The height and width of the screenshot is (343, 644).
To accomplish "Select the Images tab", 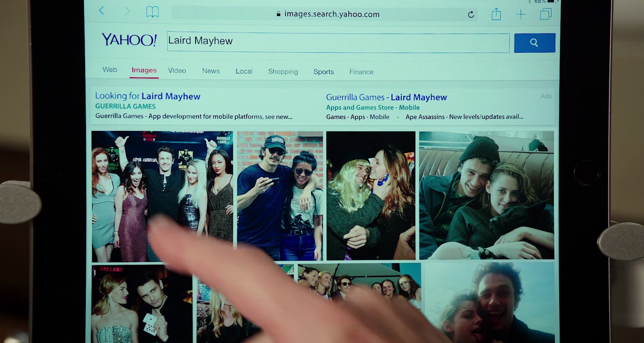I will (x=144, y=70).
